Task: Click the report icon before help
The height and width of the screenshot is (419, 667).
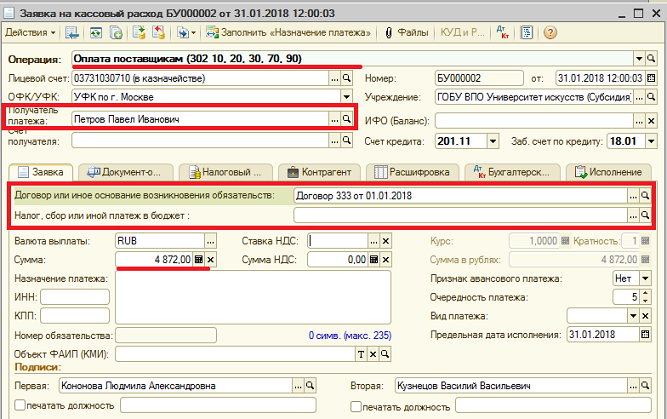Action: (527, 33)
